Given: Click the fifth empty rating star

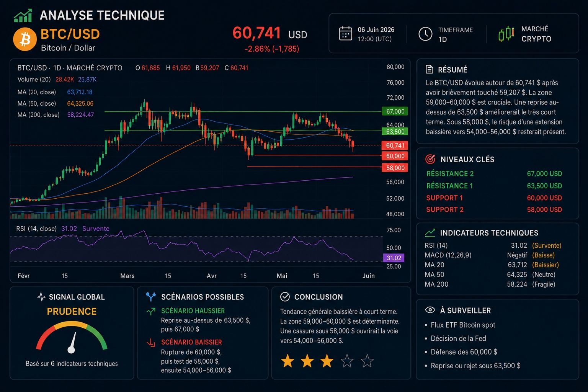Looking at the screenshot, I should click(x=367, y=361).
